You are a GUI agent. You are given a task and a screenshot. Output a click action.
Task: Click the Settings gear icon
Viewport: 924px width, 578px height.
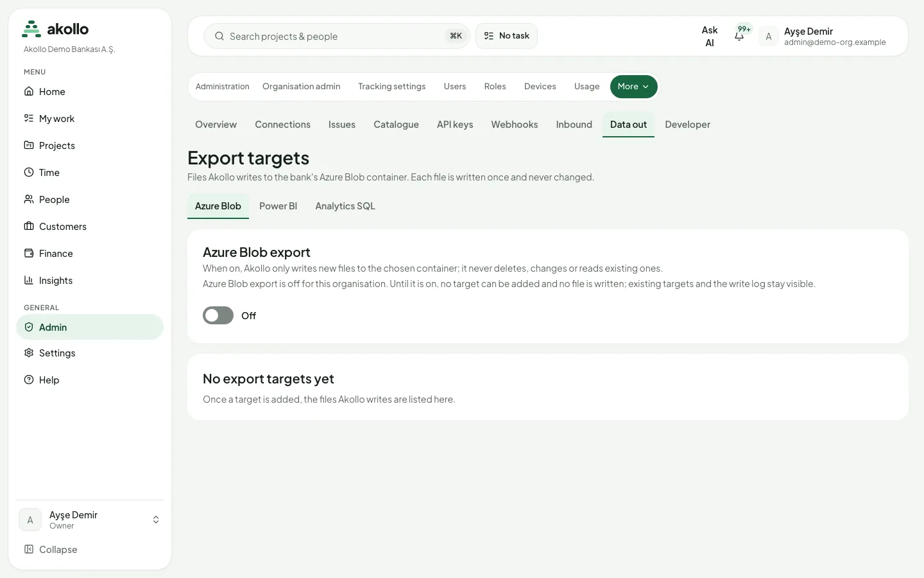pos(29,353)
